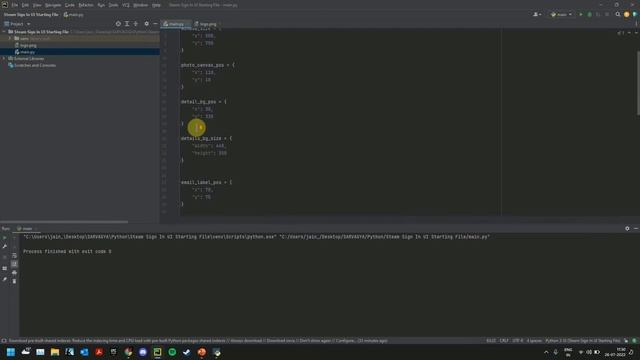The image size is (640, 360).
Task: Click 'Process finished with exit code 0' text
Action: click(x=67, y=251)
